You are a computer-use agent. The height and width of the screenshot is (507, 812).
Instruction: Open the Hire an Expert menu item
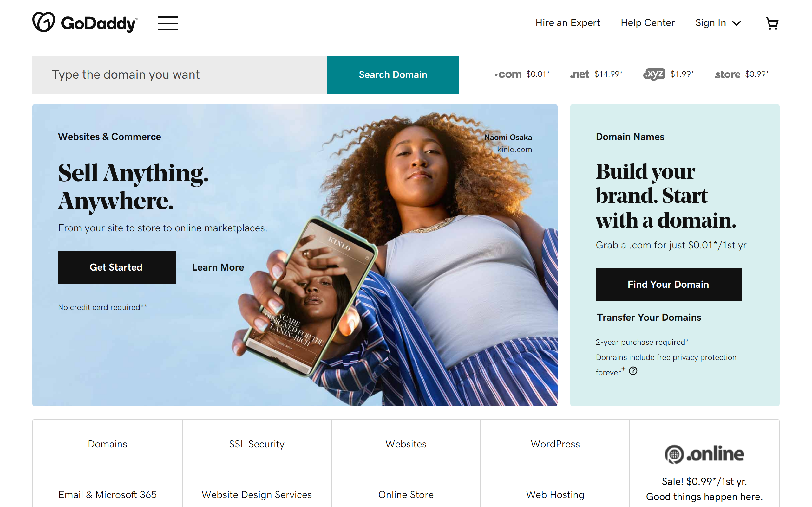pos(567,23)
